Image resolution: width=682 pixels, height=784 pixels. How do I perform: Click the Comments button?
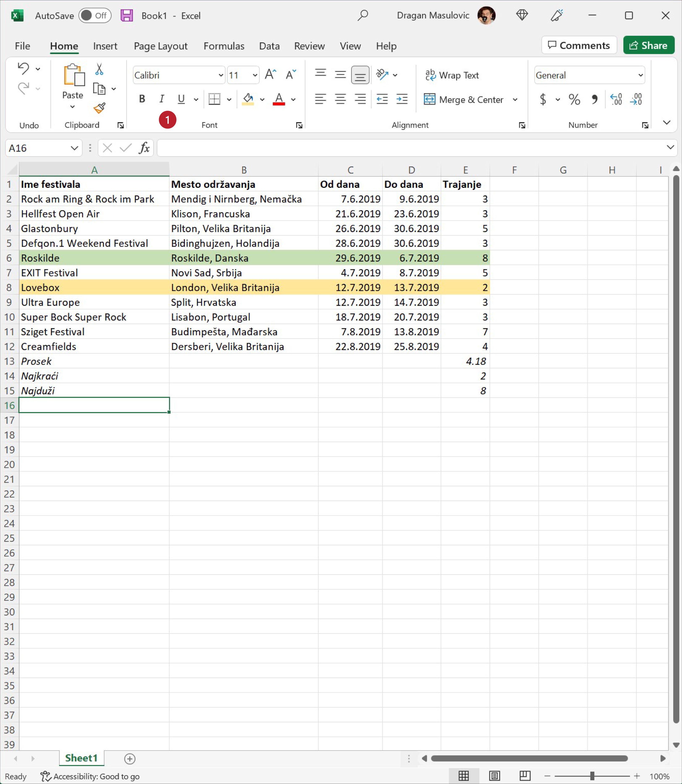click(x=579, y=45)
